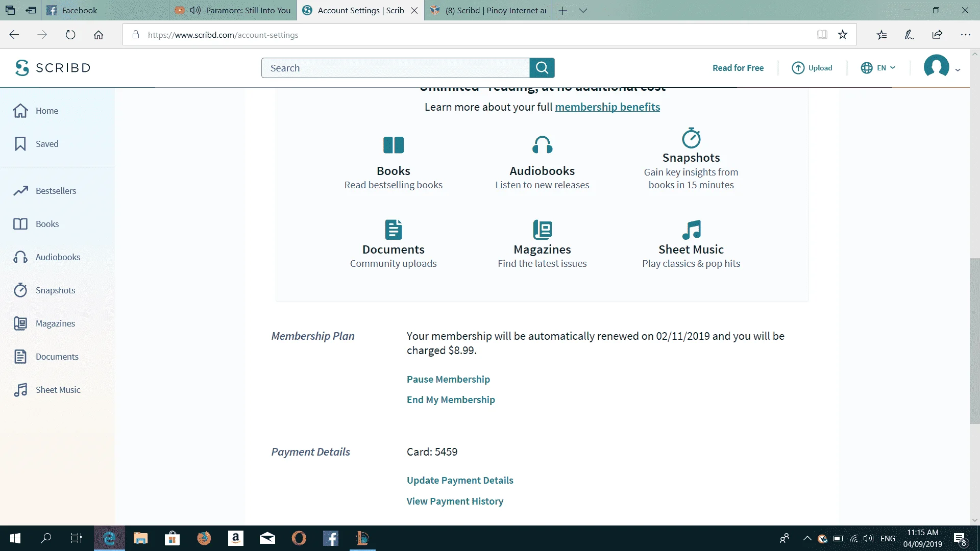Image resolution: width=980 pixels, height=551 pixels.
Task: Open File Explorer from the taskbar
Action: click(140, 538)
